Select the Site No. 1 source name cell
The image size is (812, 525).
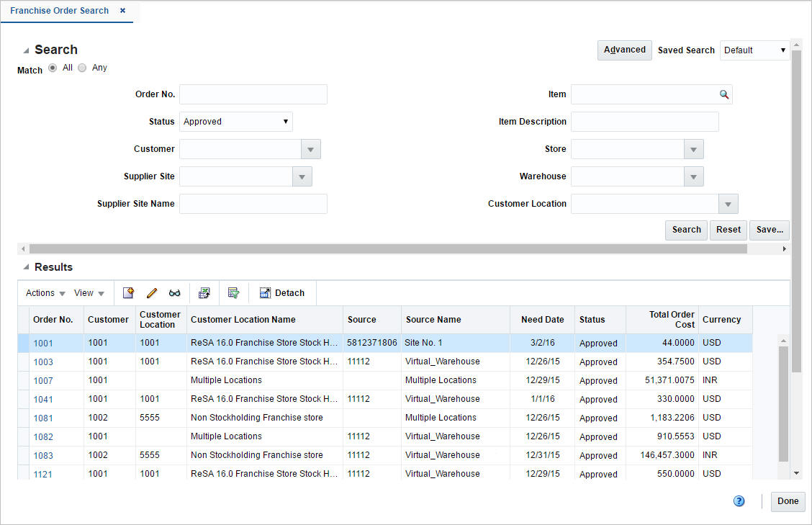coord(456,343)
